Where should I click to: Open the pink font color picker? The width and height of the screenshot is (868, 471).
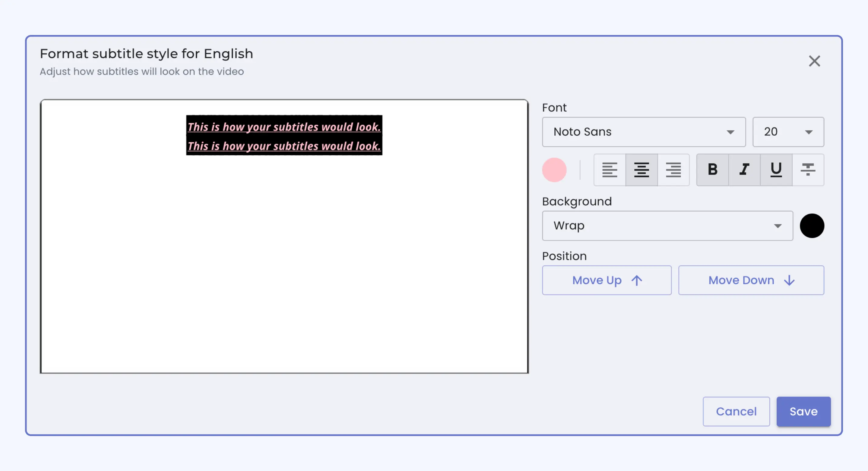[x=554, y=170]
